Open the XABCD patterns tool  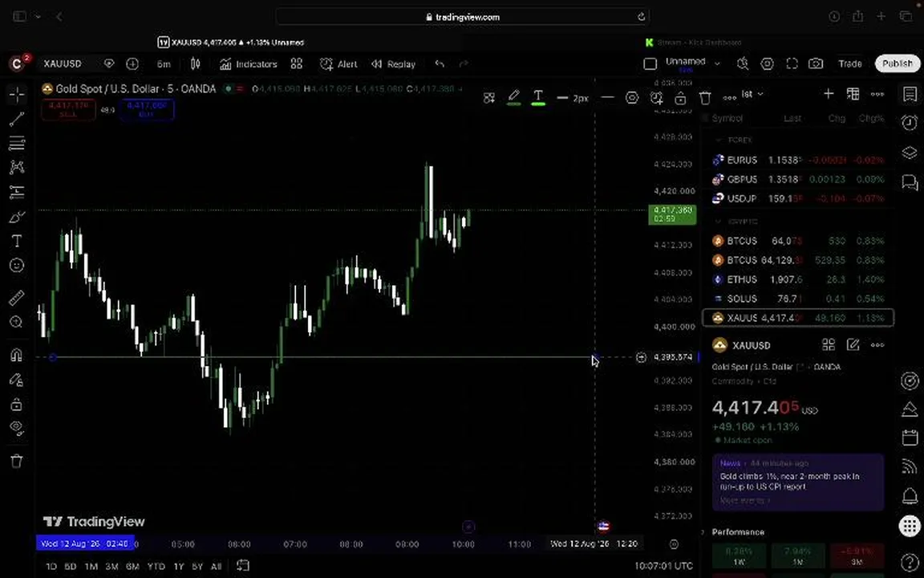(17, 168)
